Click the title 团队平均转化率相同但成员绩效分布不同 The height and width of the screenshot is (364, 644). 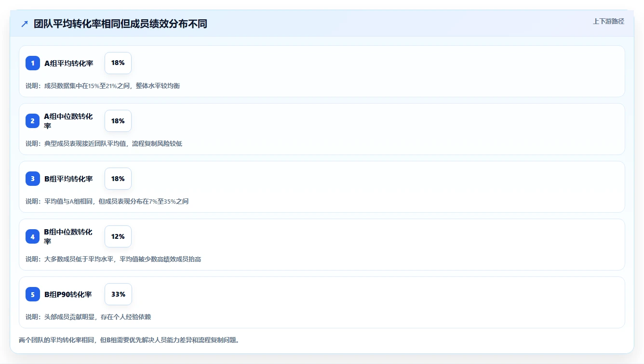pyautogui.click(x=121, y=24)
